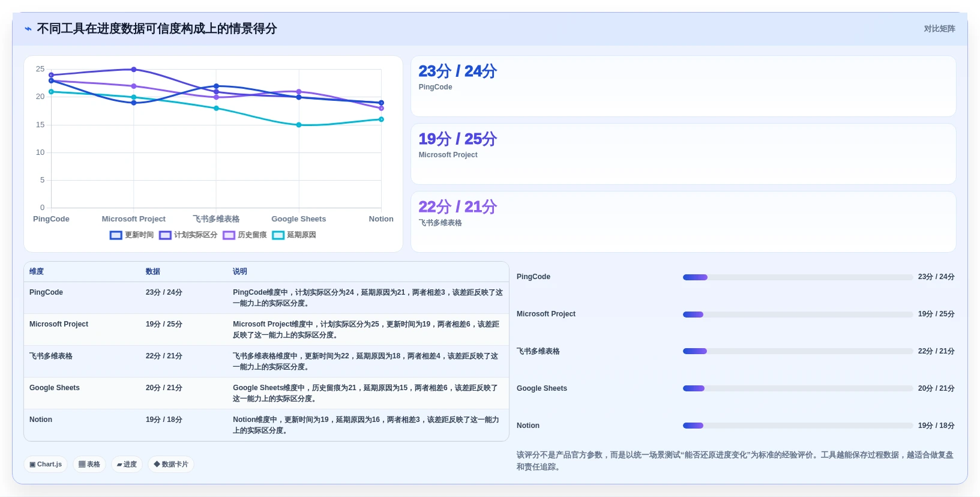This screenshot has height=497, width=980.
Task: Click the Notion progress bar
Action: (798, 426)
